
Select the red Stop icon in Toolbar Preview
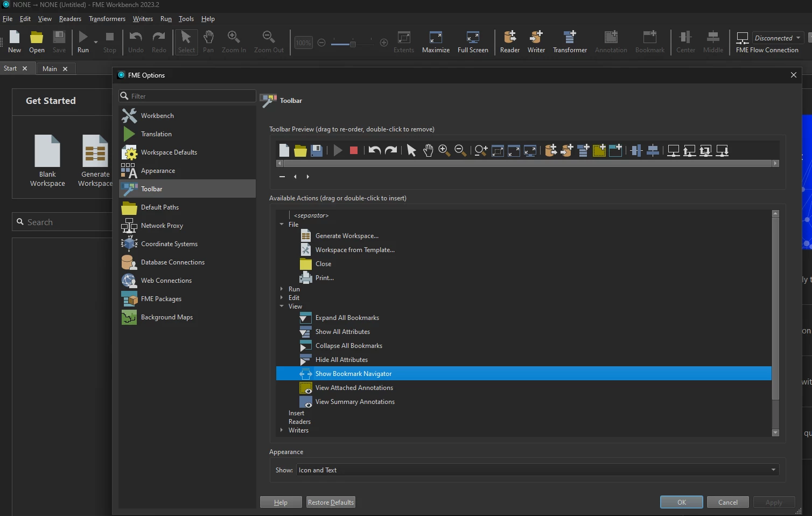tap(354, 150)
